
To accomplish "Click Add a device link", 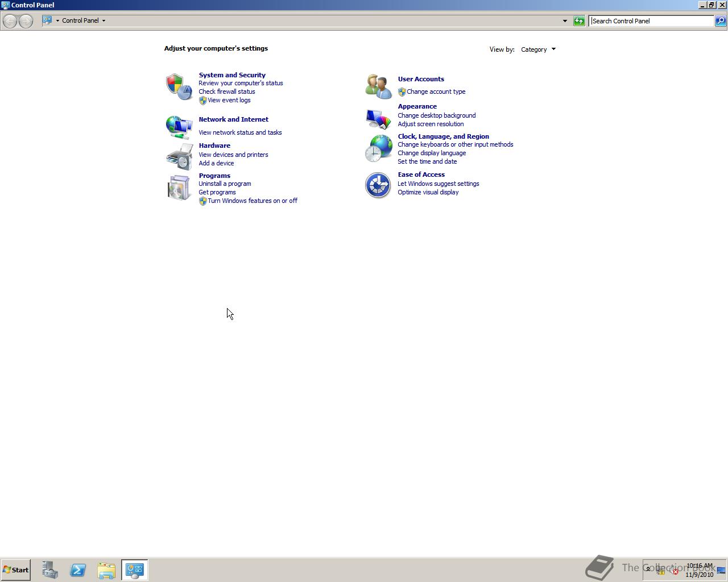I will [x=216, y=163].
